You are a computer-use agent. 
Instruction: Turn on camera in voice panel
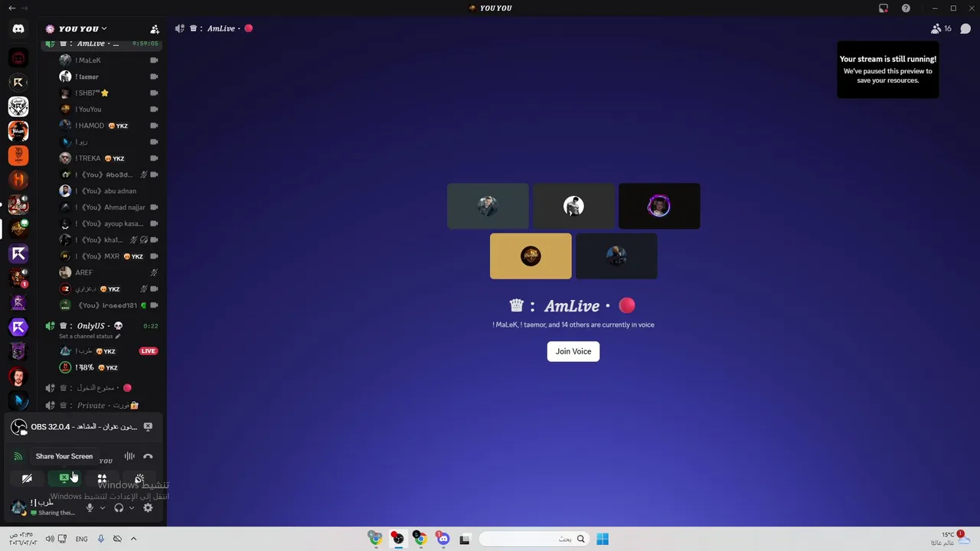pos(27,478)
